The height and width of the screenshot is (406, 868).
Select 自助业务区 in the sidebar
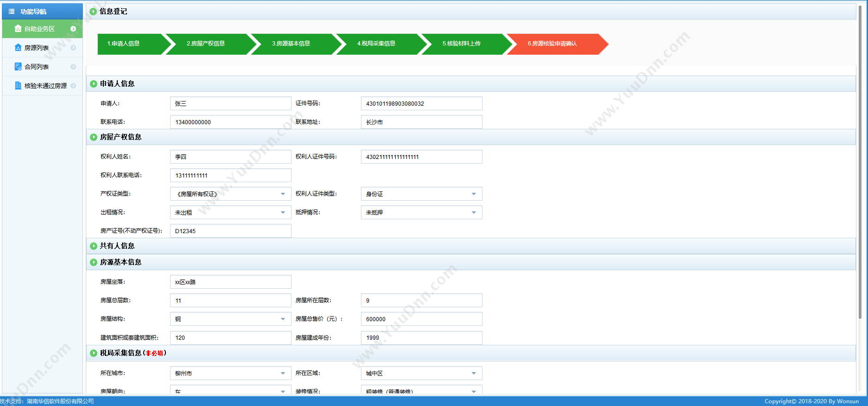(x=42, y=29)
